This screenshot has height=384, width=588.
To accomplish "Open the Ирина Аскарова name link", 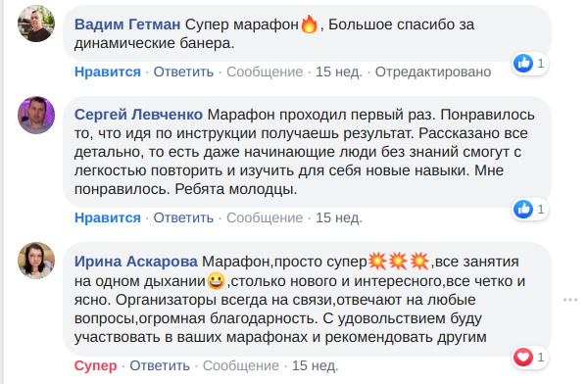I will 136,262.
